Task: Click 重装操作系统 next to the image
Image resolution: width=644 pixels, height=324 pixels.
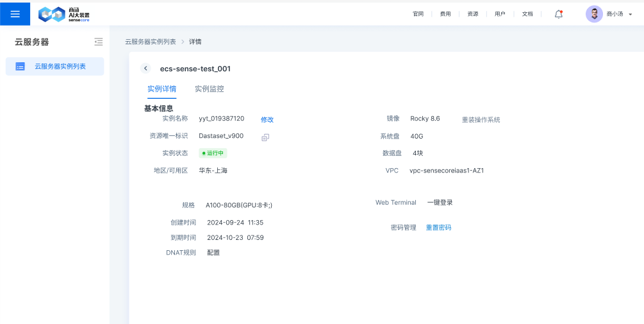Action: pyautogui.click(x=481, y=119)
